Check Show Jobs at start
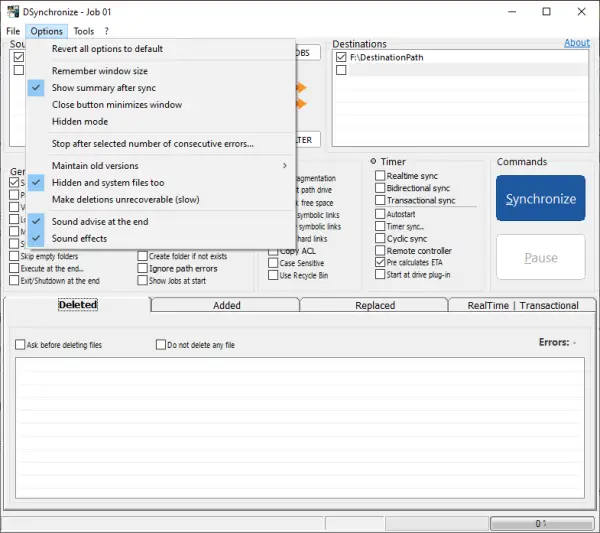This screenshot has height=533, width=600. tap(142, 280)
